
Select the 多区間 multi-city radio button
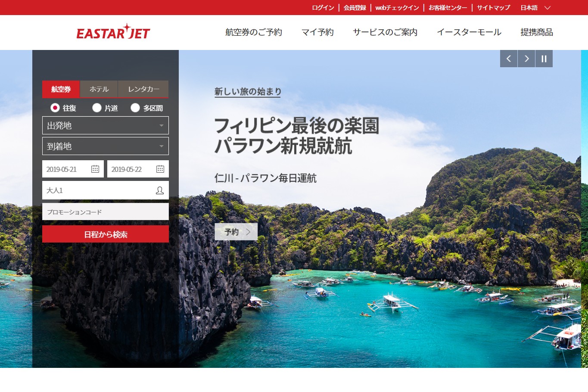click(135, 108)
